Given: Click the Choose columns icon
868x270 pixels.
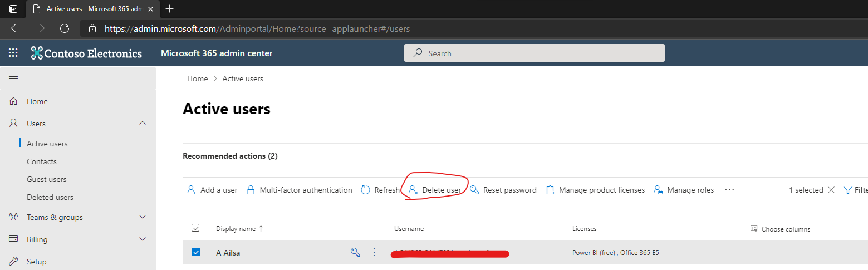Looking at the screenshot, I should point(754,229).
